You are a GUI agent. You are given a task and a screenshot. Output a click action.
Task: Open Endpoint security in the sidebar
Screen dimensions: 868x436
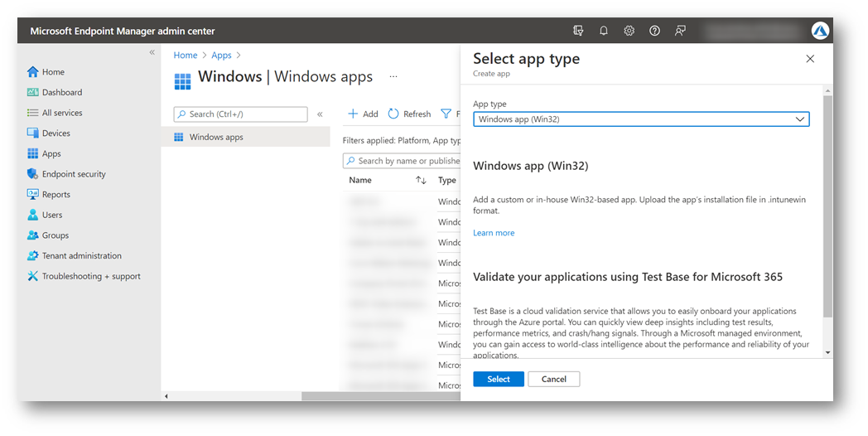click(x=74, y=174)
